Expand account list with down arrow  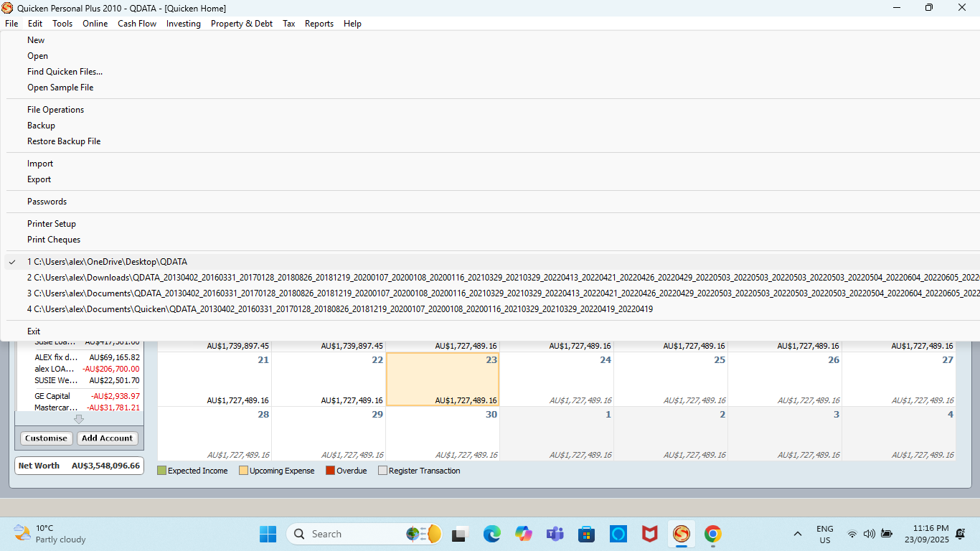79,419
